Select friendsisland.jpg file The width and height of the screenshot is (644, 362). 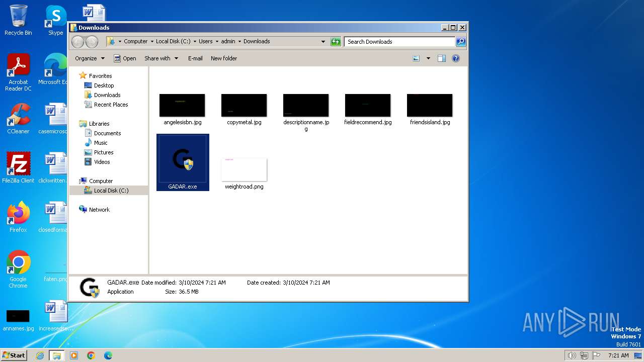coord(430,109)
